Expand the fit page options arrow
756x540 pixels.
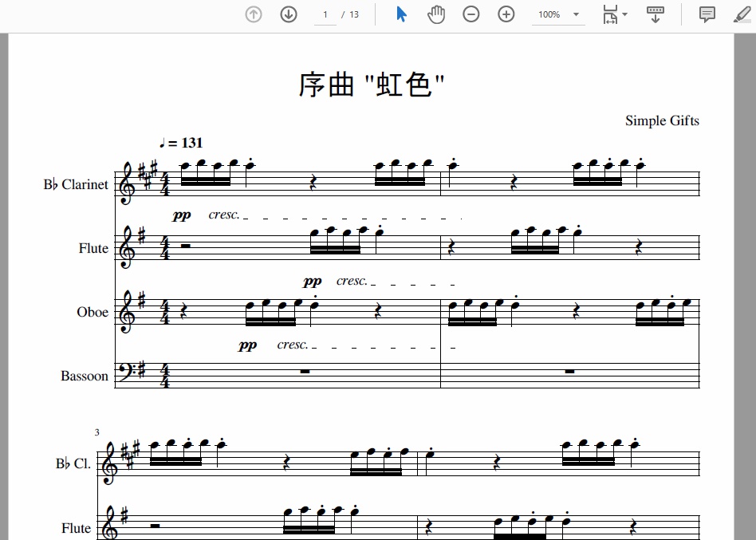coord(625,14)
